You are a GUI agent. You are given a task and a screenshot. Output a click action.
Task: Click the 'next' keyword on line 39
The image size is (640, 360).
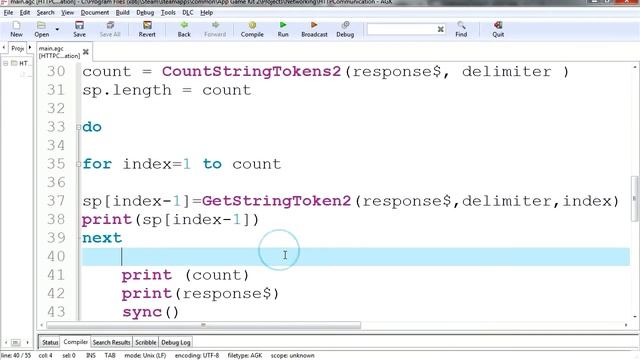coord(102,238)
